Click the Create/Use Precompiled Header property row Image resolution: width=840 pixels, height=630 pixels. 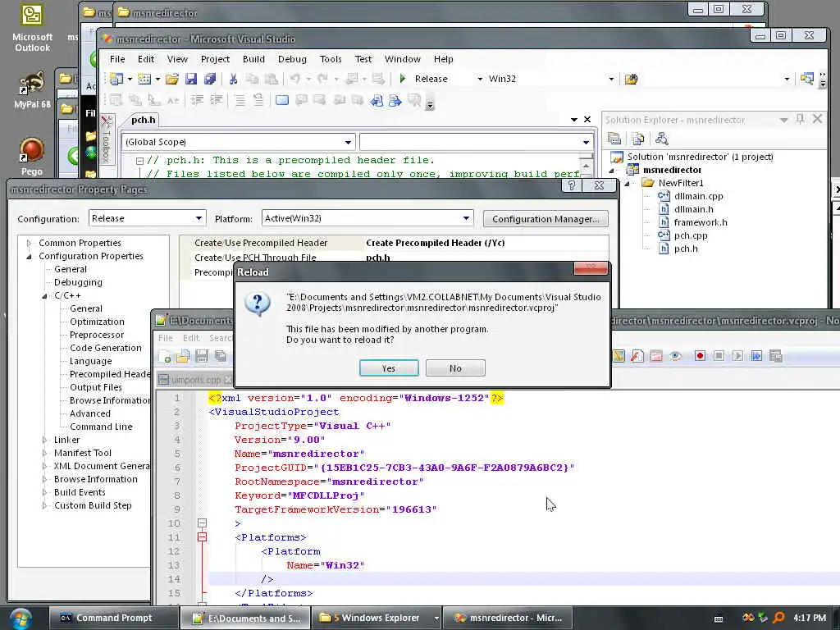[x=395, y=243]
